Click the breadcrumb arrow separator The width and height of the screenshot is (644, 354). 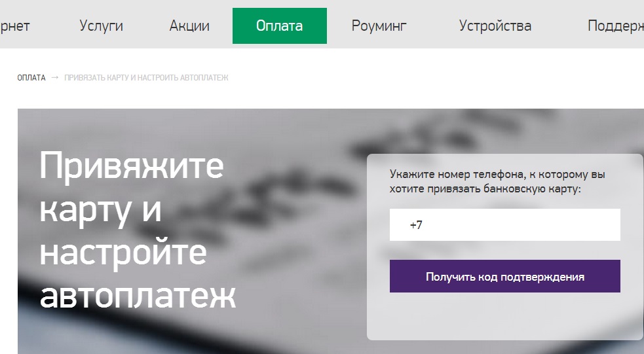pos(55,78)
